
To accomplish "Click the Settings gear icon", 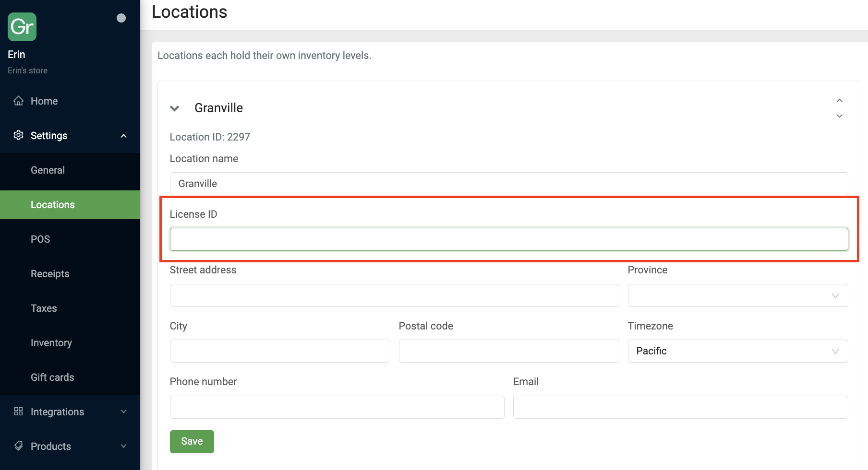I will point(19,135).
